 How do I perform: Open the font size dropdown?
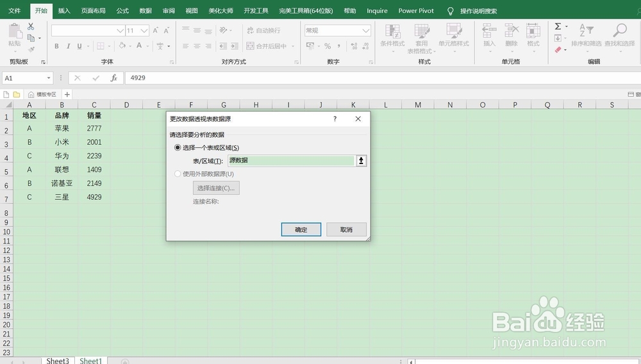click(x=144, y=31)
